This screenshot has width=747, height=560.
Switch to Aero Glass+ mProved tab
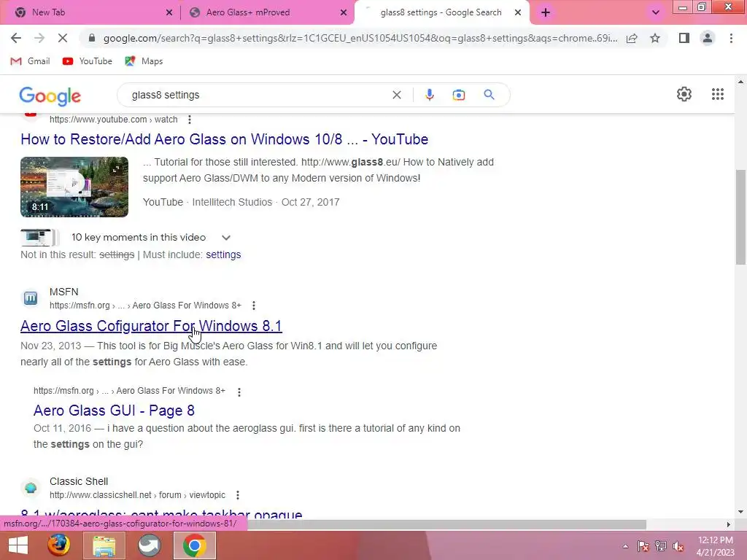pyautogui.click(x=267, y=12)
